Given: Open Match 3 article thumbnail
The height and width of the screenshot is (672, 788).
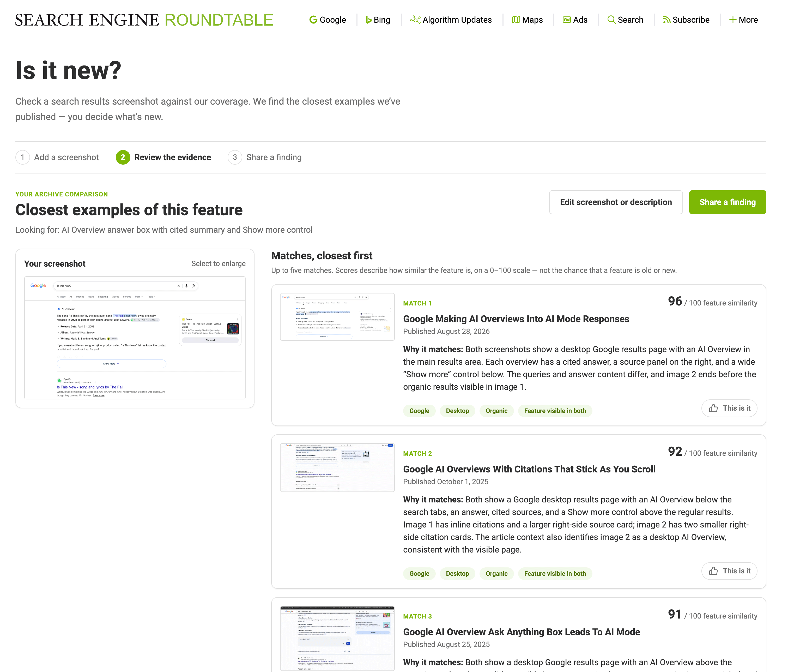Looking at the screenshot, I should 337,638.
